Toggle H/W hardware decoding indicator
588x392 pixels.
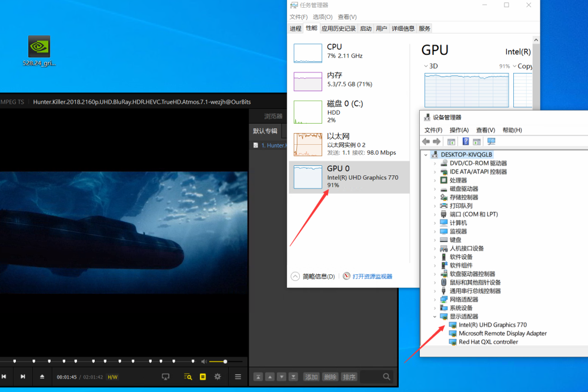(x=112, y=377)
